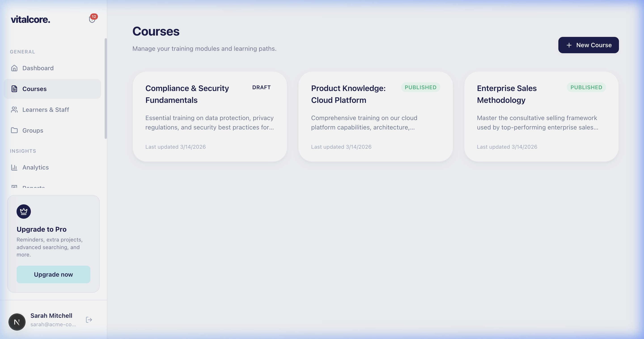The image size is (644, 339).
Task: Go to Learners & Staff section
Action: tap(46, 110)
